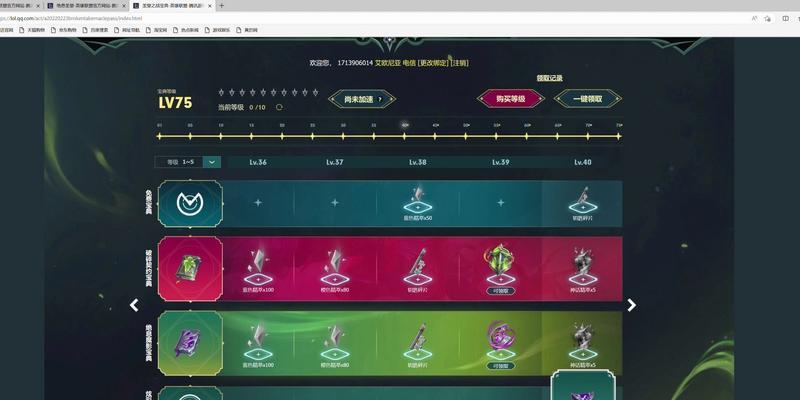Screen dimensions: 800x400
Task: Select Lv.40 mythic essence x5 reward in green row
Action: (x=583, y=346)
